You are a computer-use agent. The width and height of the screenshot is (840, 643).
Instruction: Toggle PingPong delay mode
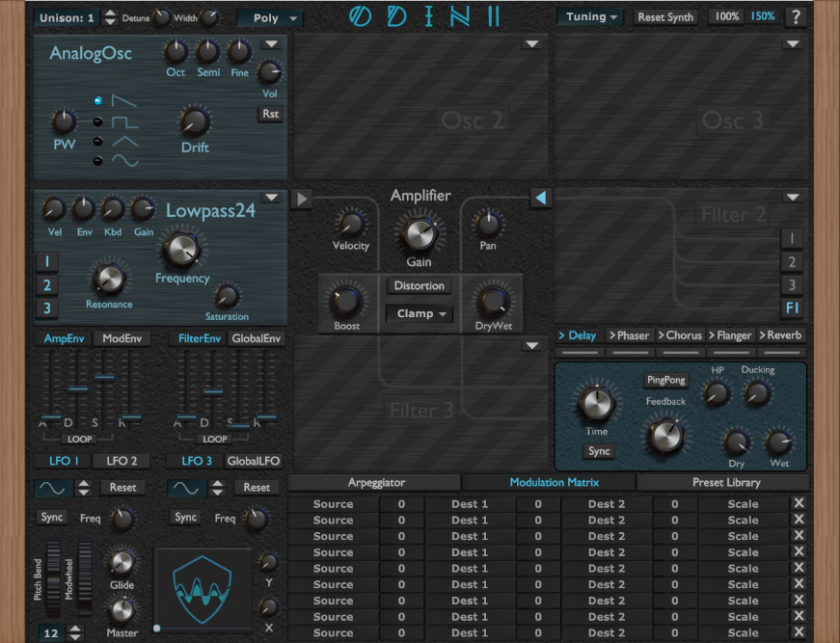(665, 380)
